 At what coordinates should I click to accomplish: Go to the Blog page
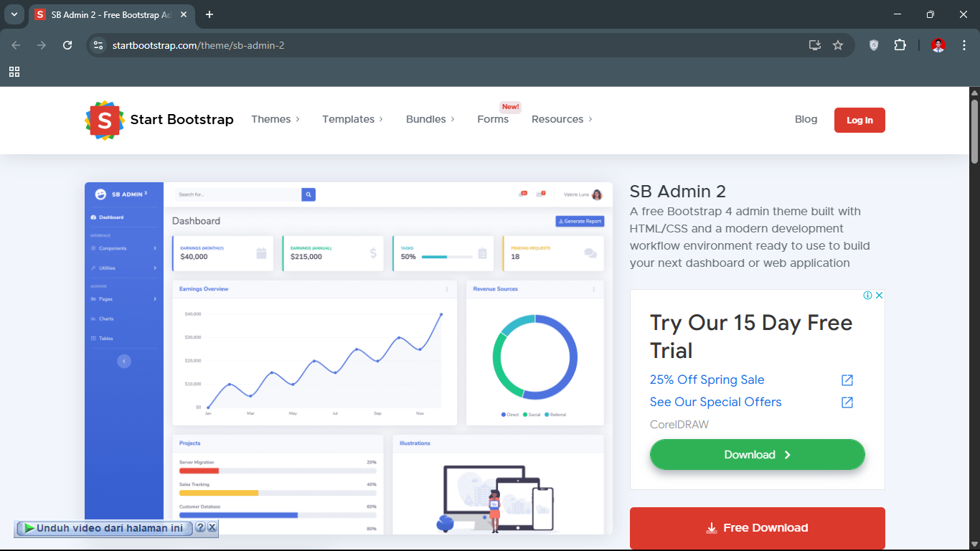806,119
